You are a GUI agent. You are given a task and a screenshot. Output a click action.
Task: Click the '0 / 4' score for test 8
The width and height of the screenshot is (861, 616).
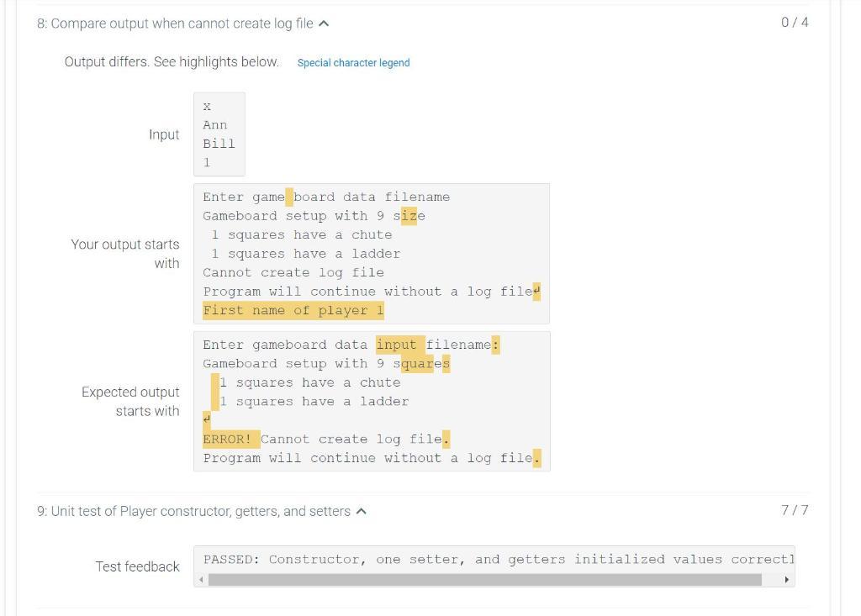795,23
